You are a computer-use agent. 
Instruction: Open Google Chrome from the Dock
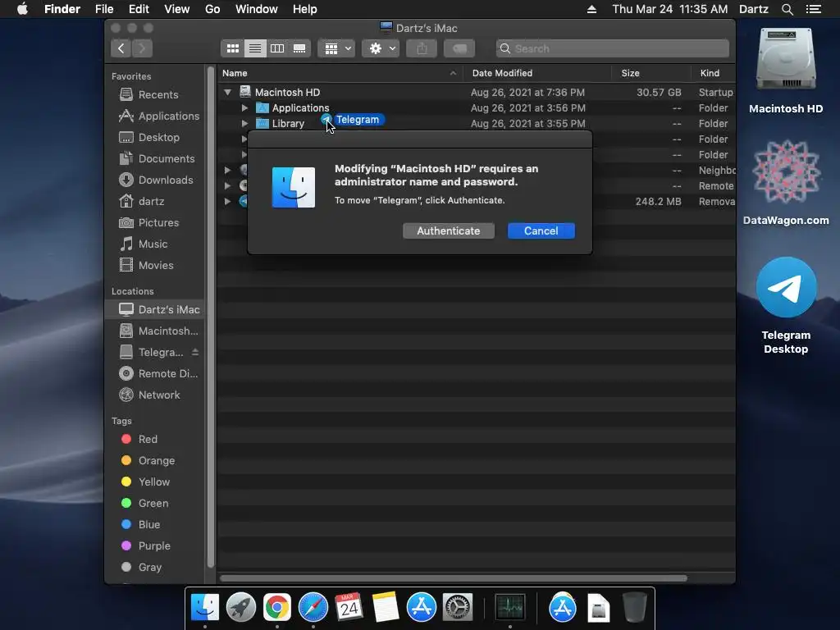(277, 608)
